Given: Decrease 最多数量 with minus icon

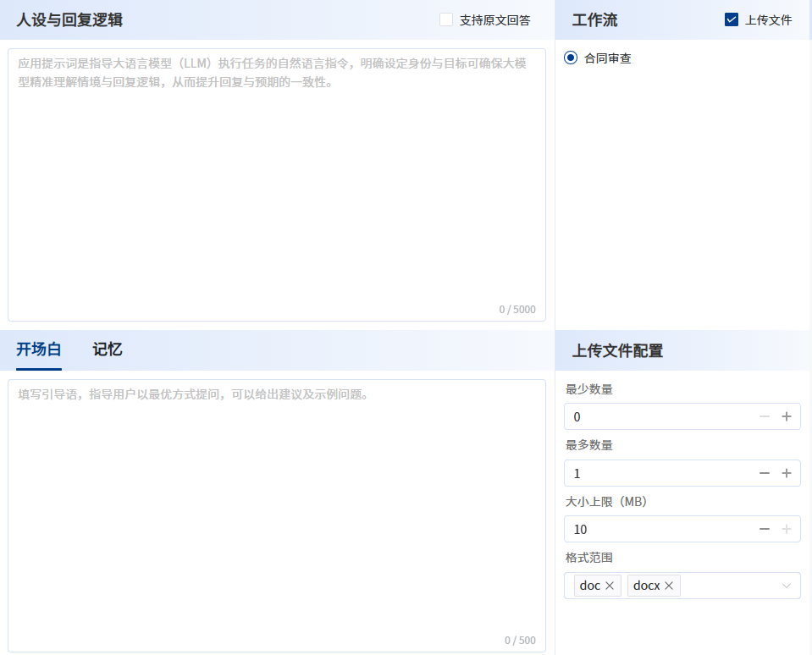Looking at the screenshot, I should tap(764, 473).
